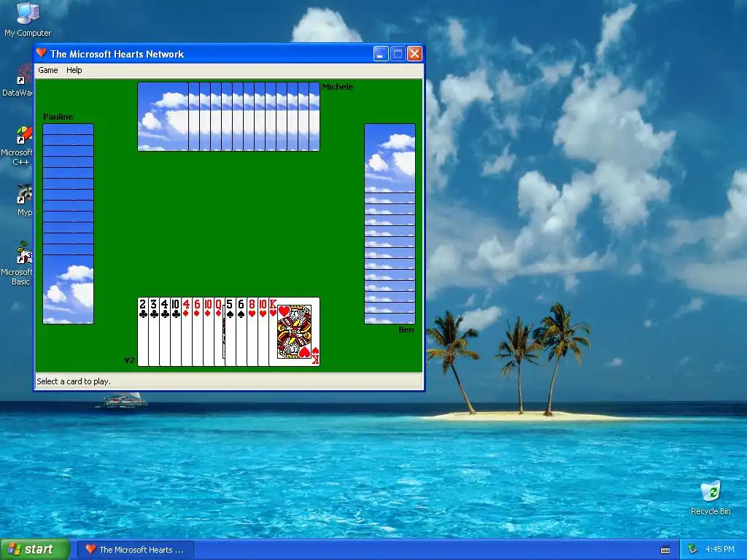
Task: Play the 2 of clubs card
Action: [142, 332]
